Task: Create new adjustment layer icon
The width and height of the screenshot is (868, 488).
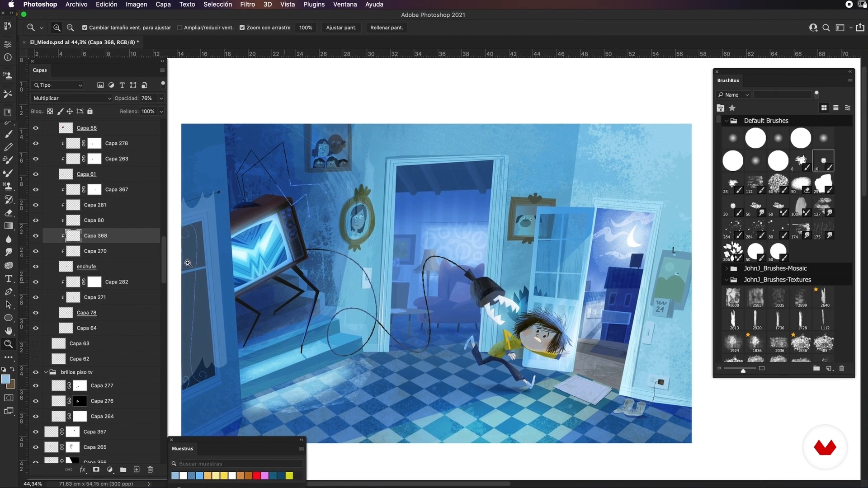Action: (x=109, y=469)
